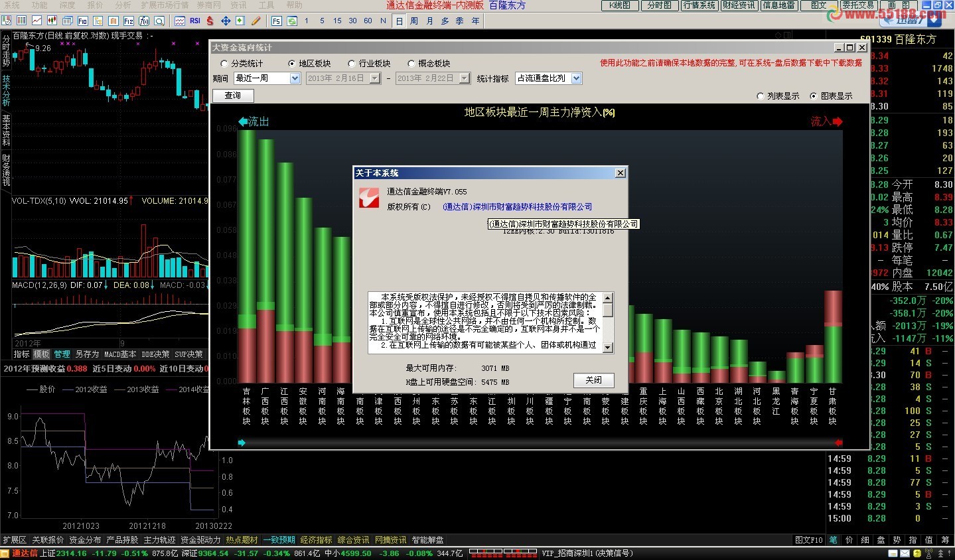
Task: Select the 基本资料 left sidebar tab
Action: tap(6, 130)
